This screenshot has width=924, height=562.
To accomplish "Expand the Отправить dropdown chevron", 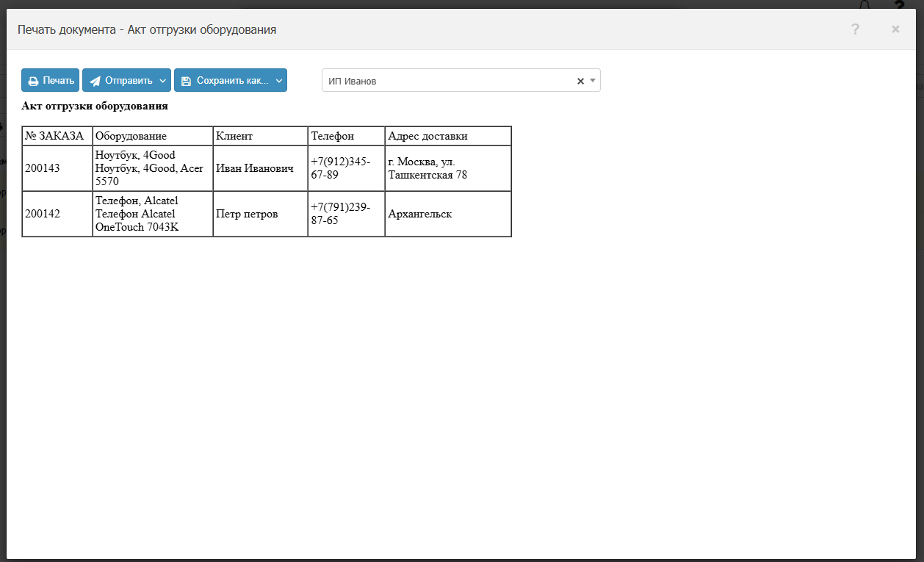I will [162, 81].
